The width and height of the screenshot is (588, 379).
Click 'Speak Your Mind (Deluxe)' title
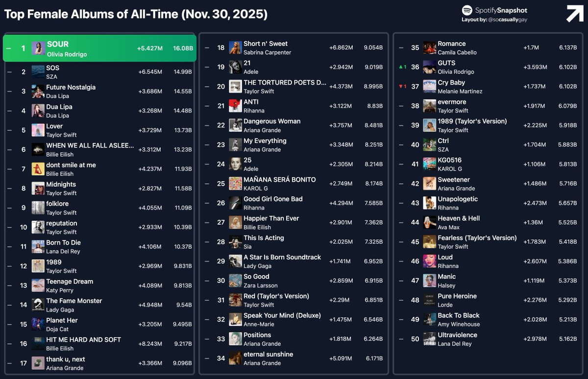click(282, 316)
